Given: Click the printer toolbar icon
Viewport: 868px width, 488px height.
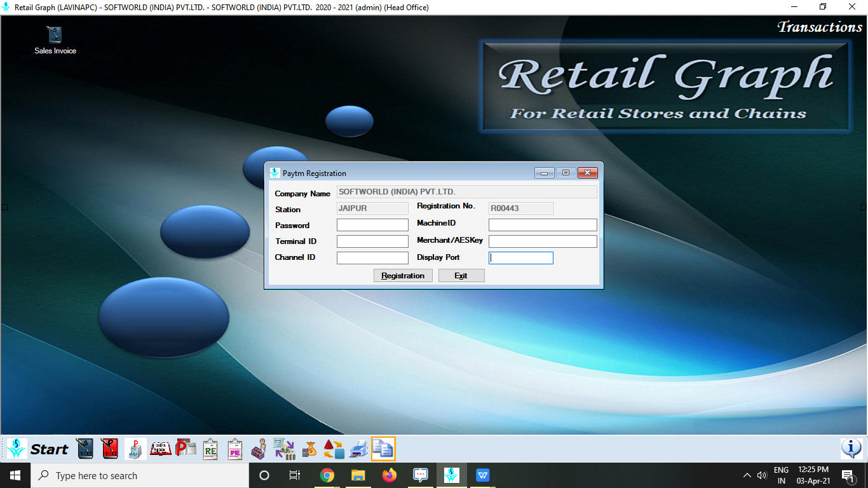Looking at the screenshot, I should click(x=358, y=449).
